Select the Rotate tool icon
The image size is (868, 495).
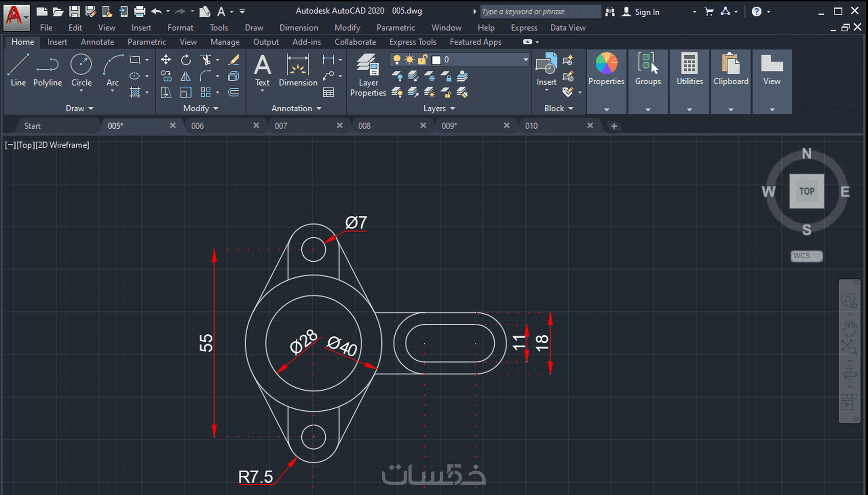(186, 60)
